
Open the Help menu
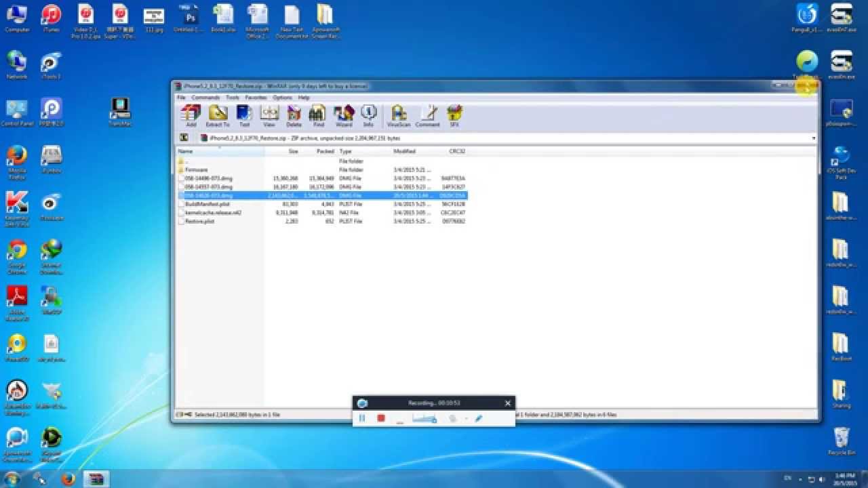(x=304, y=98)
